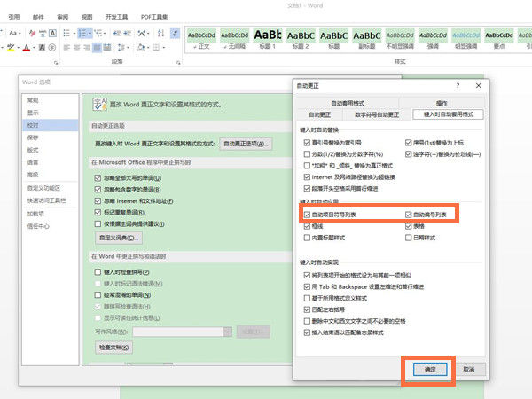
Task: Click the 标题 1 style thumbnail
Action: (x=266, y=39)
